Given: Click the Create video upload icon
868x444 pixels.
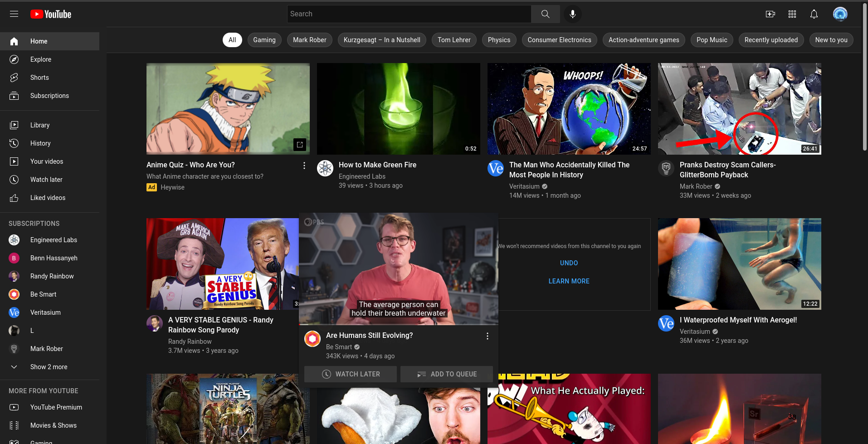Looking at the screenshot, I should point(770,14).
